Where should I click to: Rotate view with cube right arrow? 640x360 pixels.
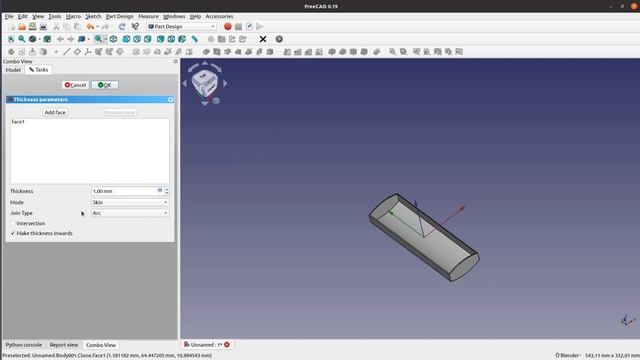click(x=225, y=83)
